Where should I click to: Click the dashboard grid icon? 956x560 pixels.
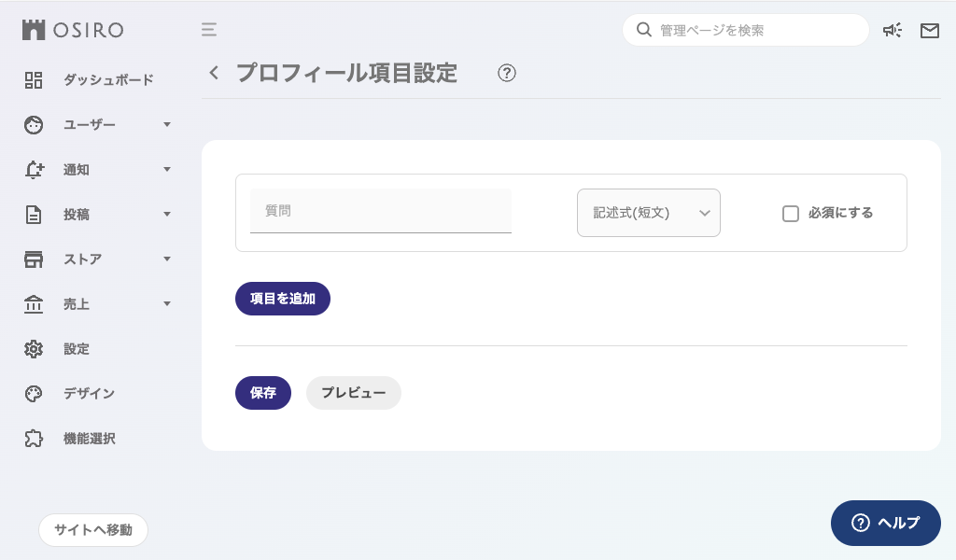click(x=34, y=80)
